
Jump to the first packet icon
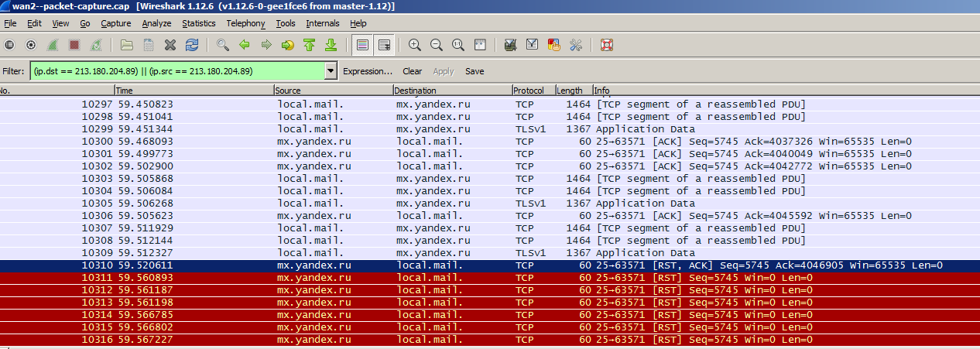click(310, 45)
